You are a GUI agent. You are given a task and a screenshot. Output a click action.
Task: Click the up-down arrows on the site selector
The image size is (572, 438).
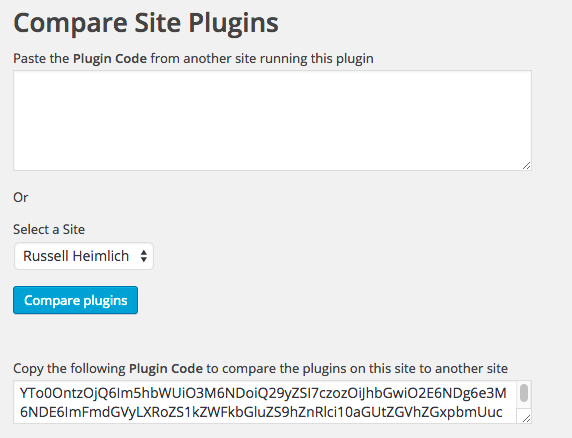144,256
